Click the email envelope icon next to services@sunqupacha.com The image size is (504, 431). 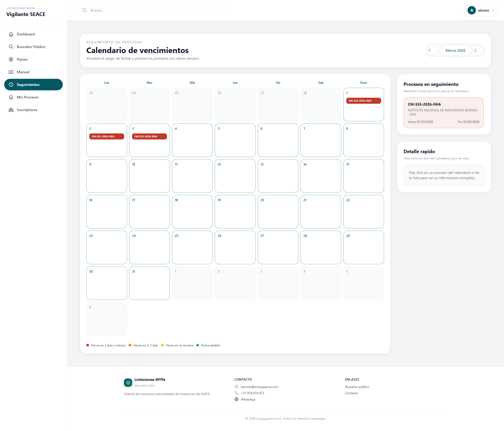point(237,387)
